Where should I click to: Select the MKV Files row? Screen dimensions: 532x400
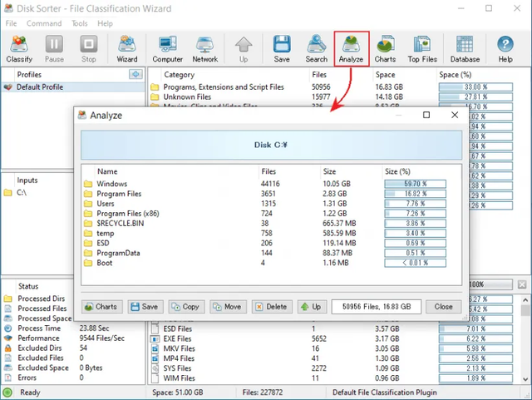click(334, 348)
